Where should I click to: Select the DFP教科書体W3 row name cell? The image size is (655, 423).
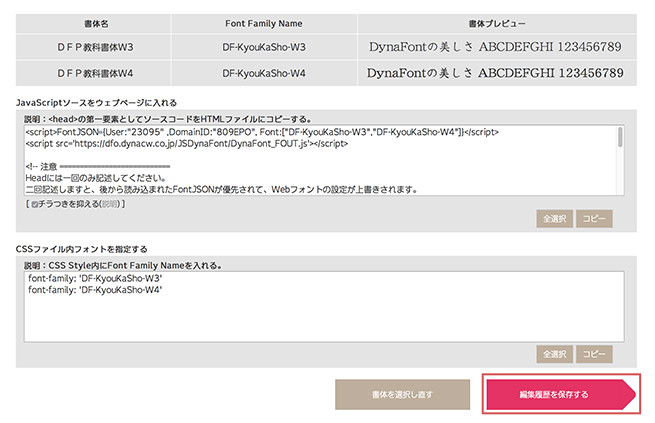94,47
